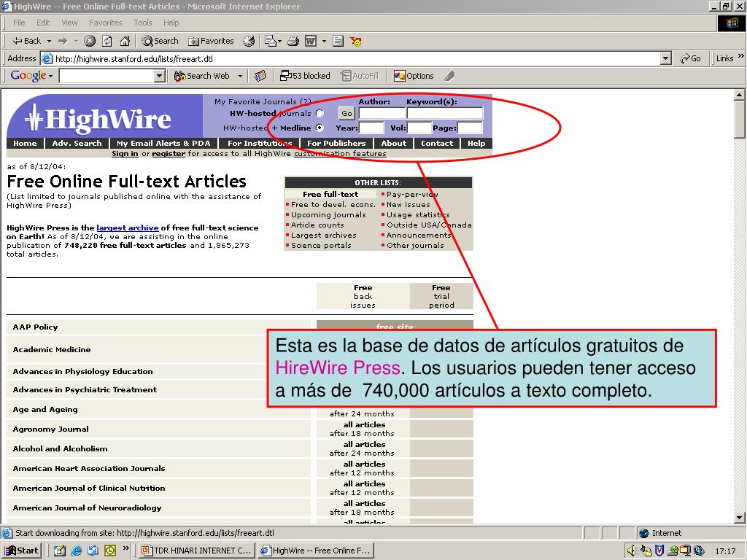The width and height of the screenshot is (747, 560).
Task: Click the Mail icon in the IE toolbar
Action: (x=270, y=41)
